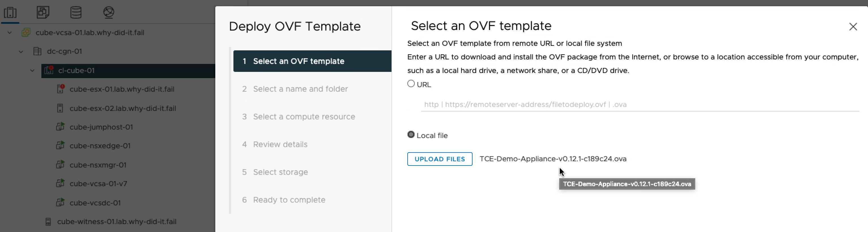Click the cube-jumphost-01 VM icon

point(60,127)
